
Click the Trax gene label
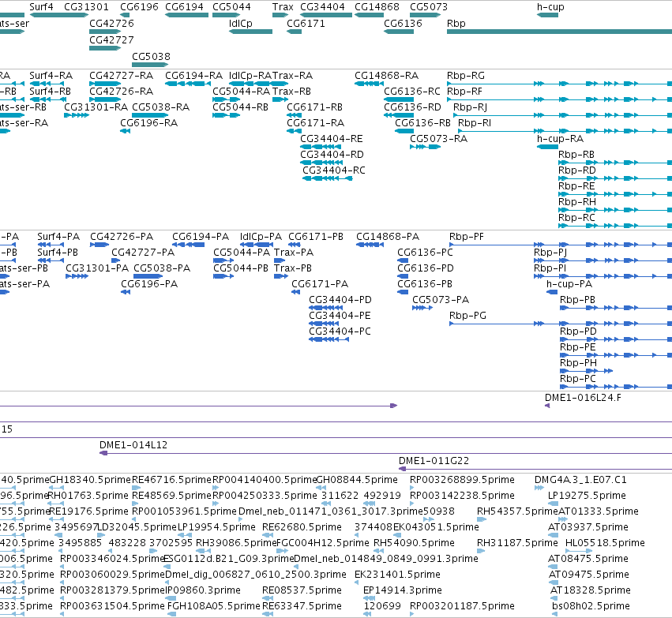point(283,7)
